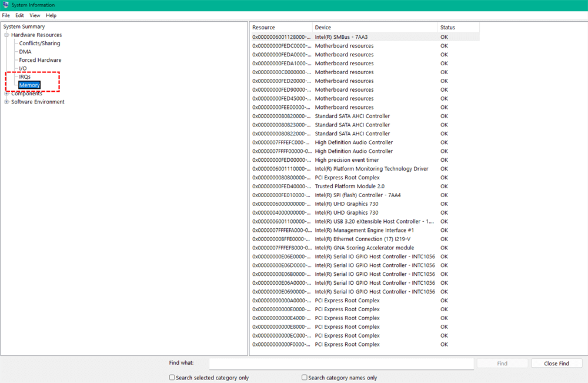588x383 pixels.
Task: Select the IRQs tree item
Action: pos(25,77)
